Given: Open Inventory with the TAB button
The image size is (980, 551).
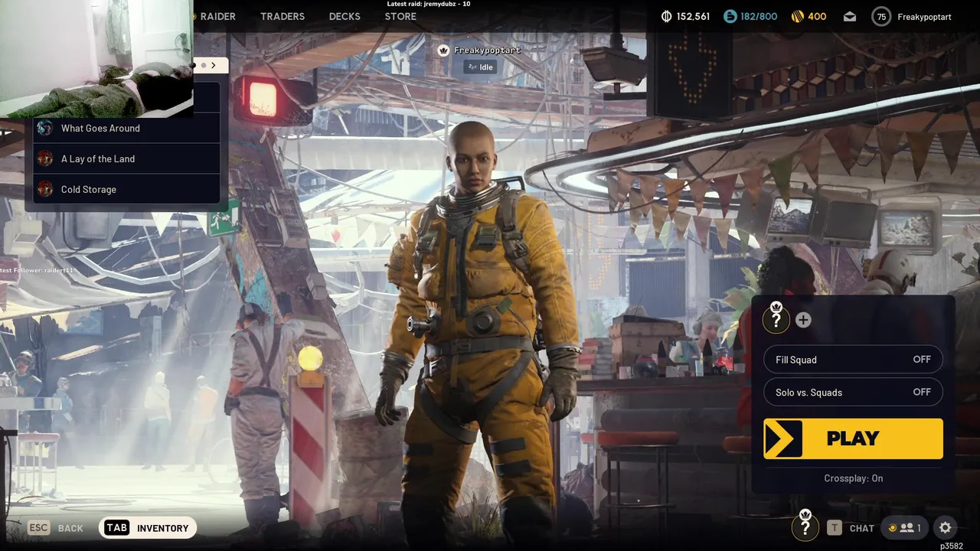Looking at the screenshot, I should point(148,528).
